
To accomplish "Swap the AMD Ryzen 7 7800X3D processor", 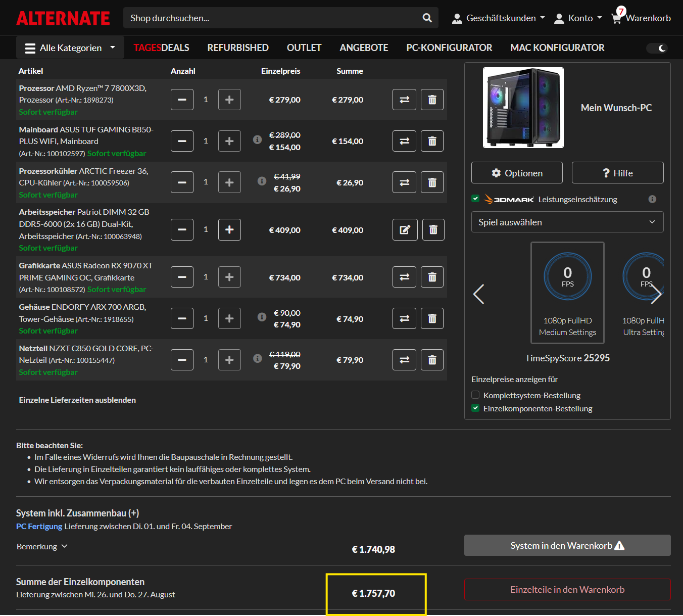I will 404,100.
